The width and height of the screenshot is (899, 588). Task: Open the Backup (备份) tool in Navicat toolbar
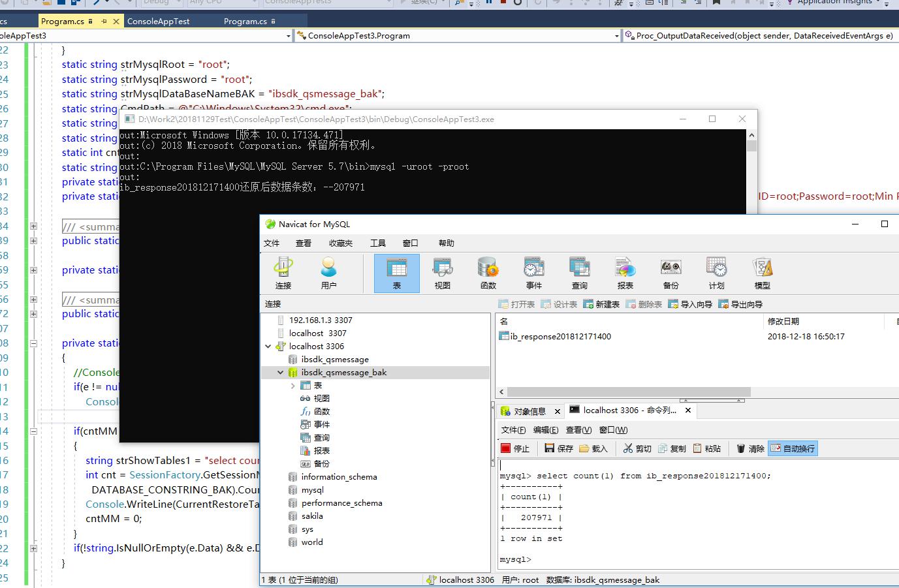(670, 273)
